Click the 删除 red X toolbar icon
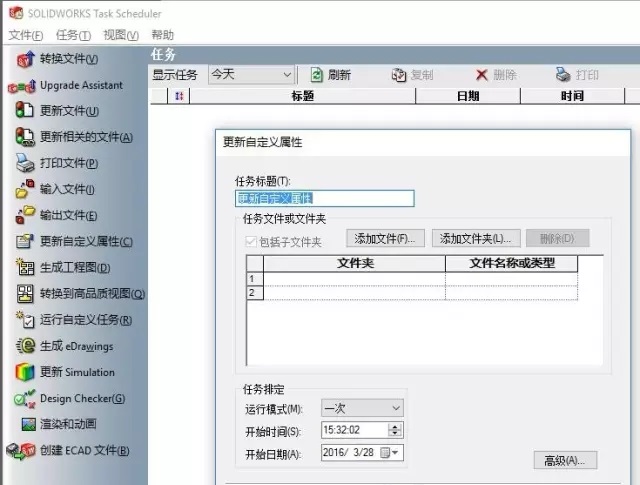Image resolution: width=640 pixels, height=485 pixels. tap(482, 75)
